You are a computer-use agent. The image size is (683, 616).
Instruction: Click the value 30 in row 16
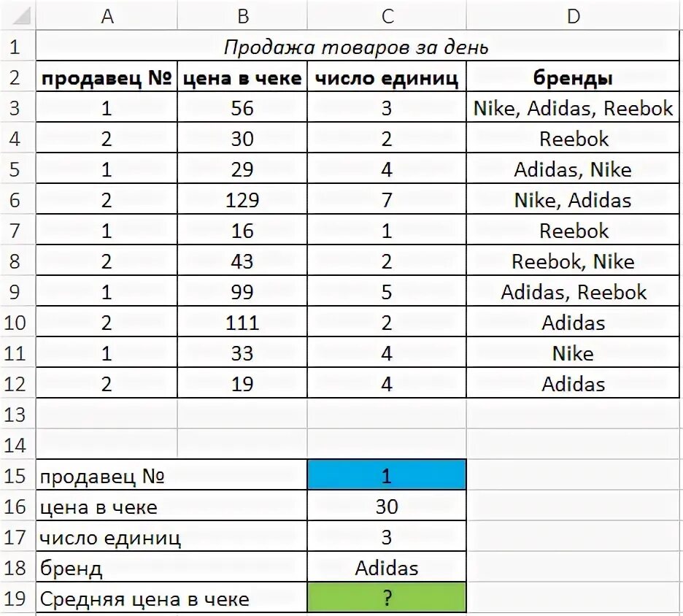387,506
